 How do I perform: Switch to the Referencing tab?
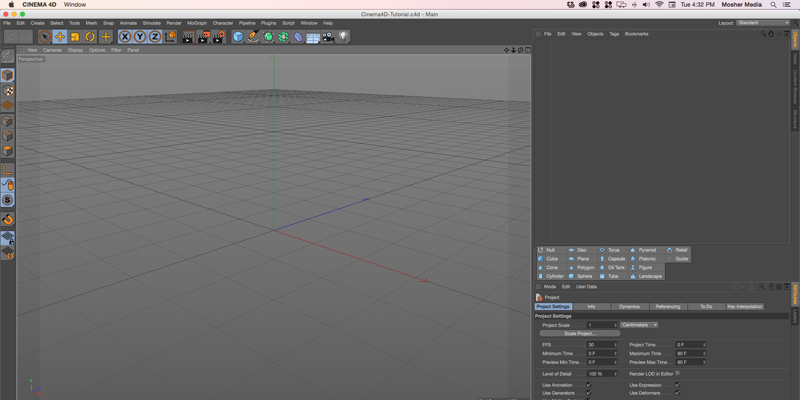[668, 307]
